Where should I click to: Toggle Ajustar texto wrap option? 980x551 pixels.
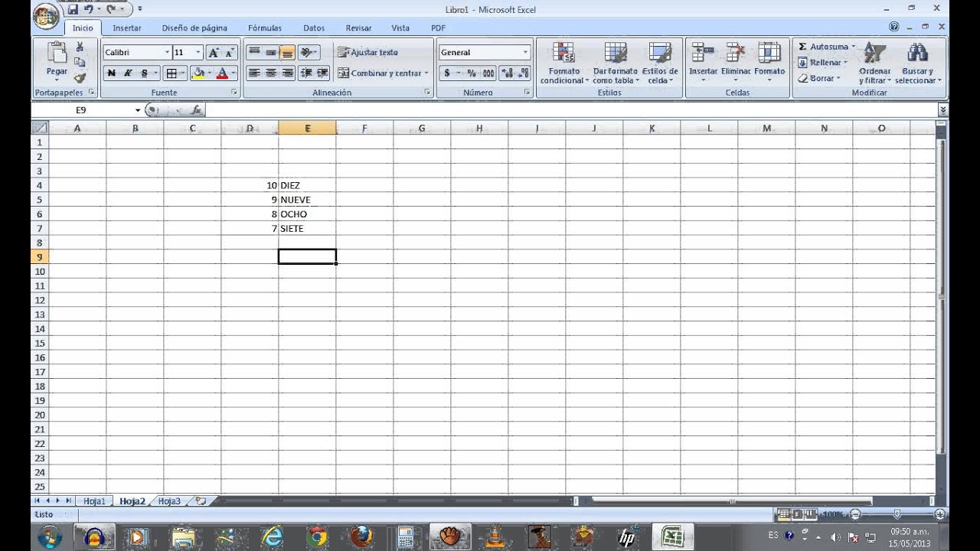coord(367,52)
